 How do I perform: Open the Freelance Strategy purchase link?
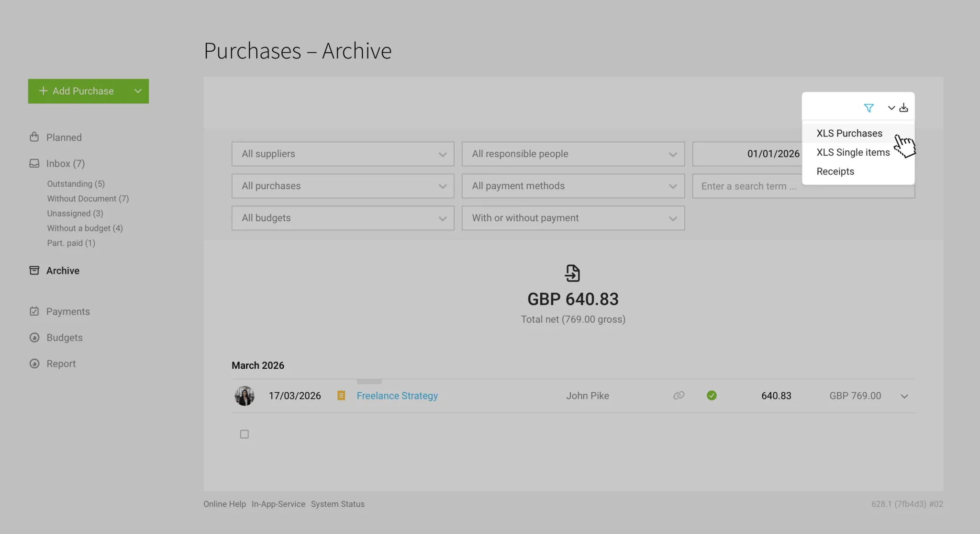pos(397,395)
